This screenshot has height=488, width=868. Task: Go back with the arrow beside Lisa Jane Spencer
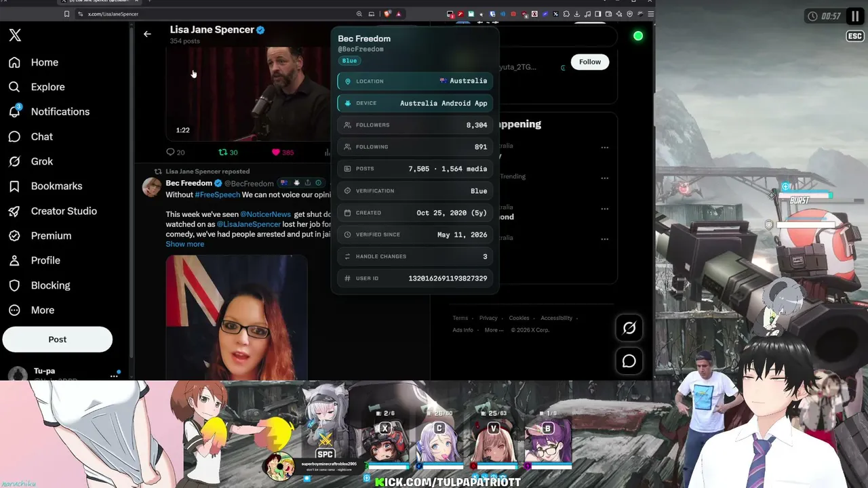click(x=147, y=34)
